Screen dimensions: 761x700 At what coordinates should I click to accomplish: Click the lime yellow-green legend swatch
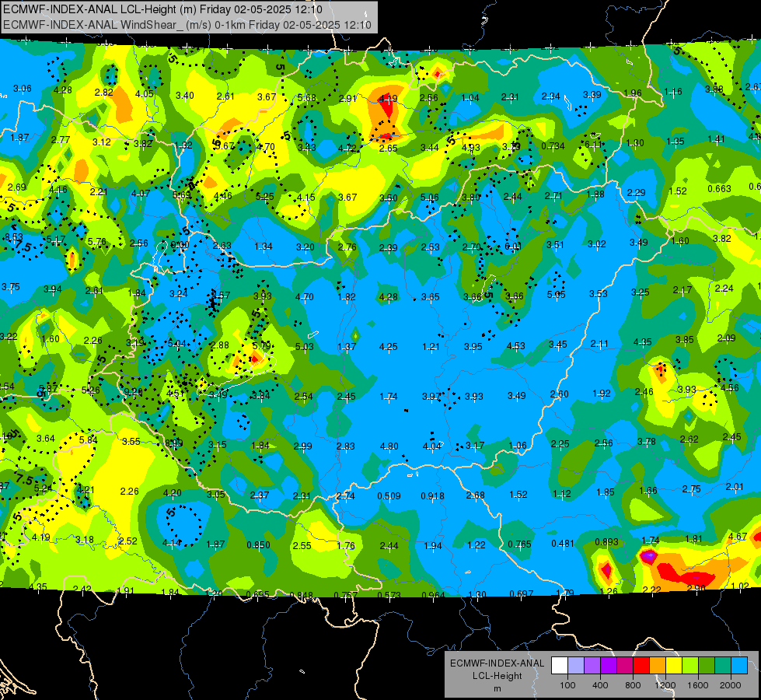(690, 665)
